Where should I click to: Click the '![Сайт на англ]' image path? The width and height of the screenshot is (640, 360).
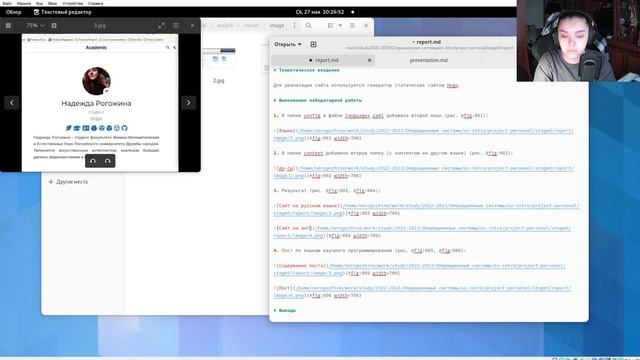point(422,232)
